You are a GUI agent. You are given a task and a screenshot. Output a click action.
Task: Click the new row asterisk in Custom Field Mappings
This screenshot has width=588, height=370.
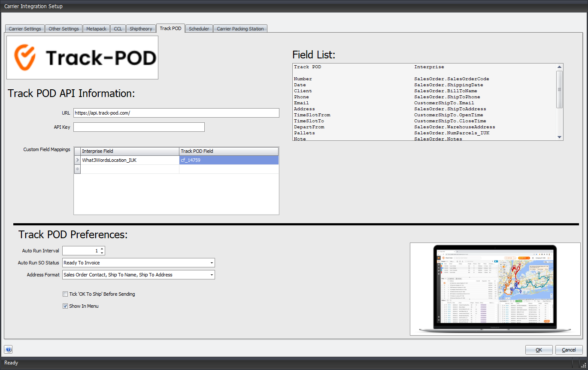pyautogui.click(x=77, y=169)
